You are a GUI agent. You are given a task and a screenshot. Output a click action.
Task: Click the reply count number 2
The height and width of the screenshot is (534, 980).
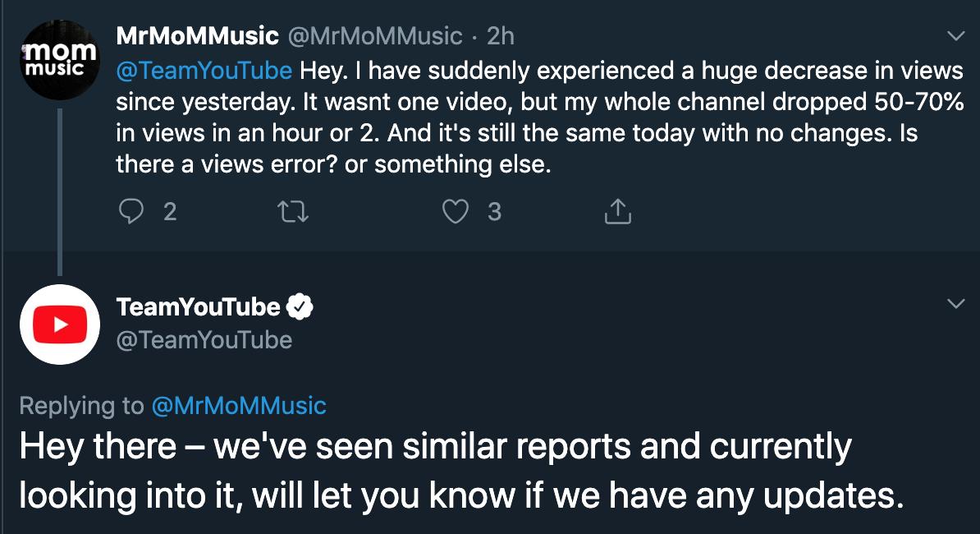point(170,213)
